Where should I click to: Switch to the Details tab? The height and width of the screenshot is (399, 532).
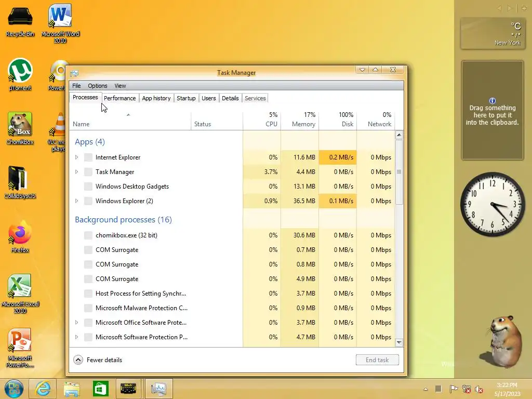tap(230, 98)
